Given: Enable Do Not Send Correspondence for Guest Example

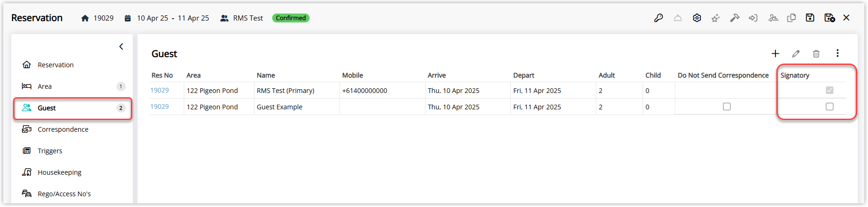Looking at the screenshot, I should point(727,107).
